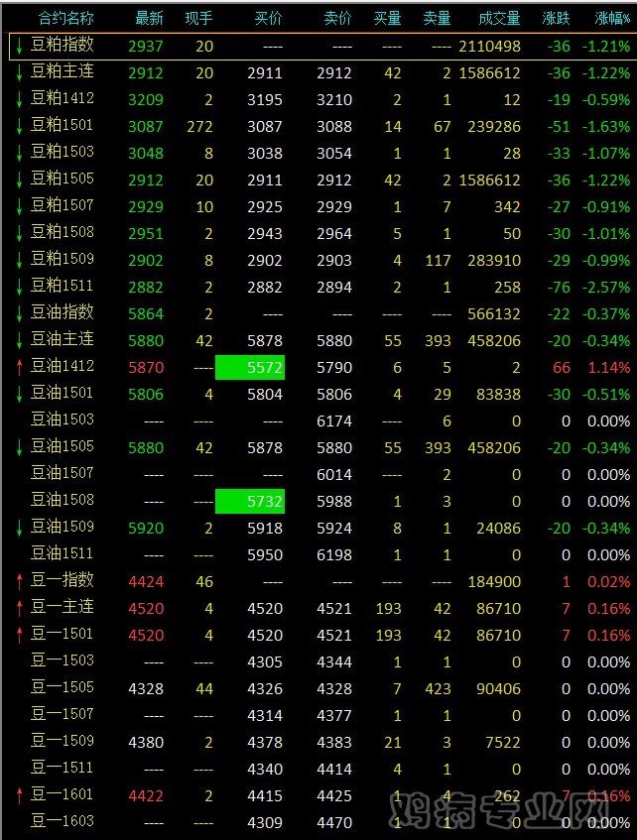The image size is (637, 840).
Task: Choose the 豆一主连 contract
Action: [x=63, y=608]
